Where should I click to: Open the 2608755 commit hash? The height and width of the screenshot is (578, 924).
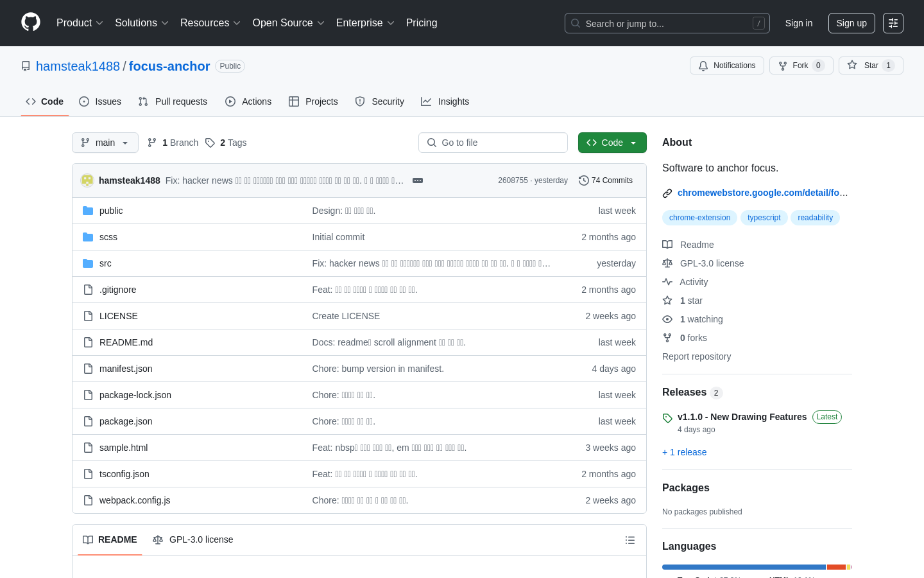(x=513, y=180)
